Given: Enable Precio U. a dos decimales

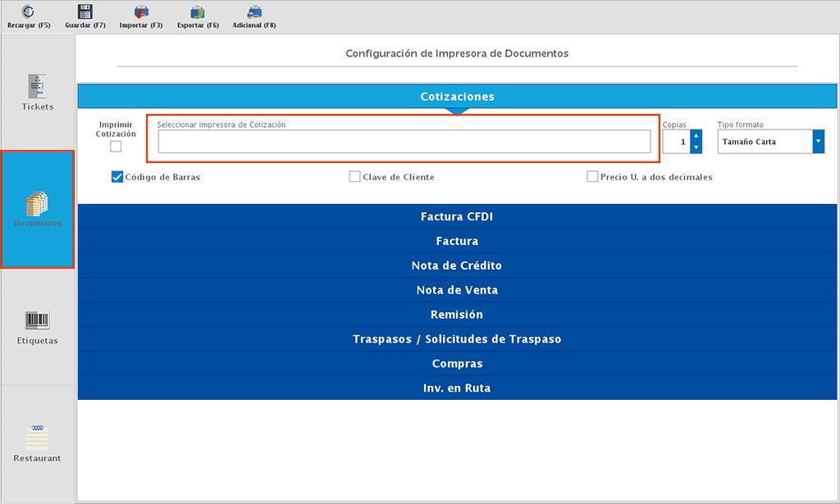Looking at the screenshot, I should pos(592,176).
